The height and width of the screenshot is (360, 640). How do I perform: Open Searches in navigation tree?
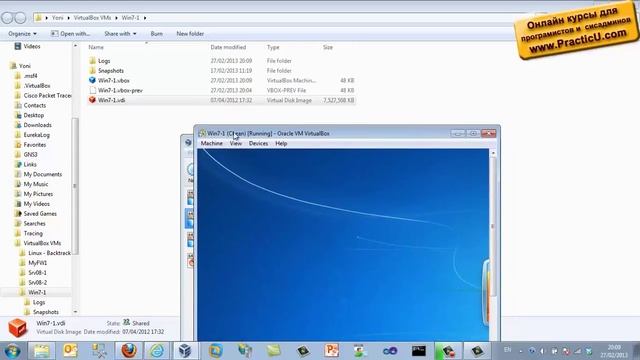34,224
